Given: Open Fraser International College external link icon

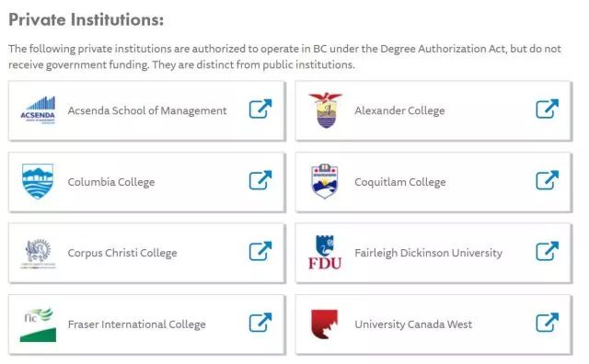Looking at the screenshot, I should point(260,323).
